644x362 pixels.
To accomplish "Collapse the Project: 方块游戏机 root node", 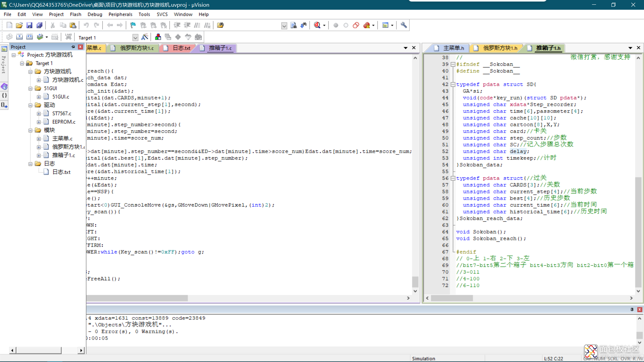I will pyautogui.click(x=14, y=55).
